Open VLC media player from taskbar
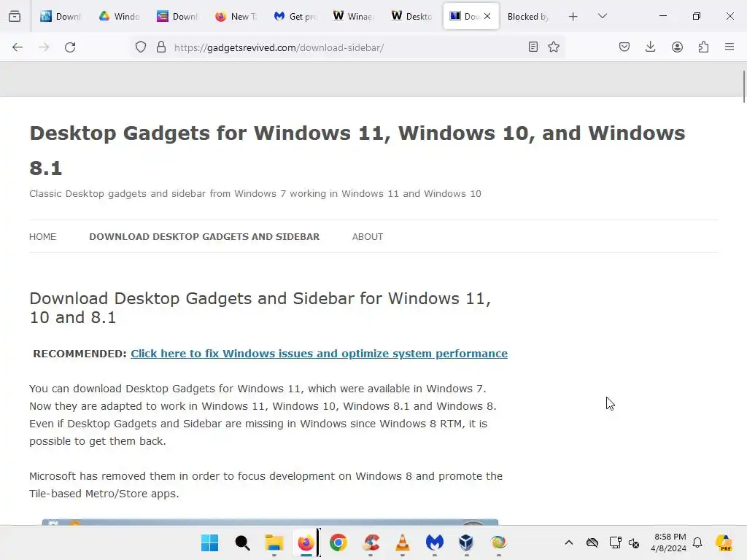The image size is (747, 560). click(x=403, y=542)
